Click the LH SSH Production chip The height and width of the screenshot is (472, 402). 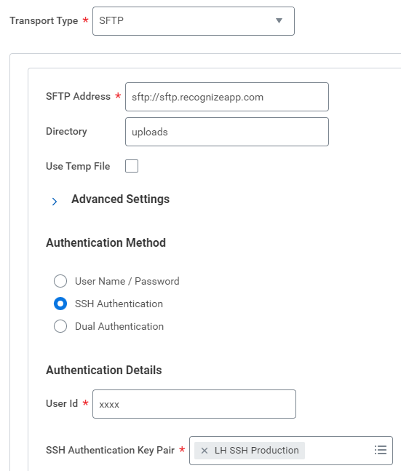(249, 451)
